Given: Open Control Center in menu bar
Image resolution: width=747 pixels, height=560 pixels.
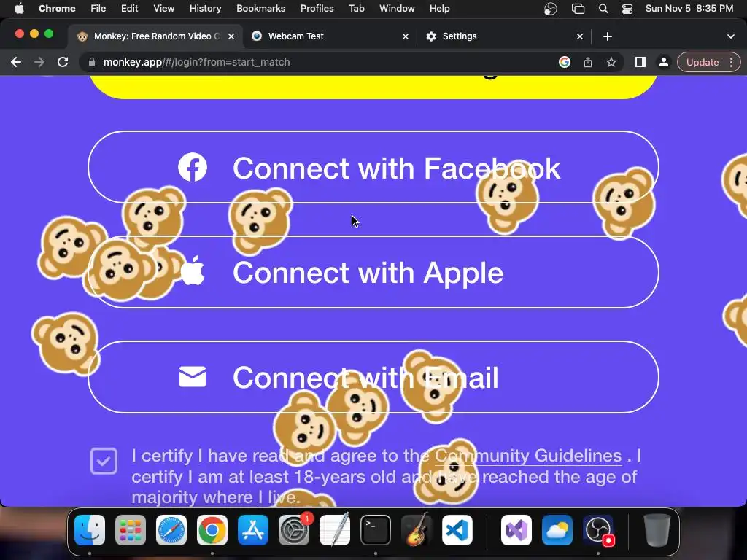Looking at the screenshot, I should pos(627,9).
